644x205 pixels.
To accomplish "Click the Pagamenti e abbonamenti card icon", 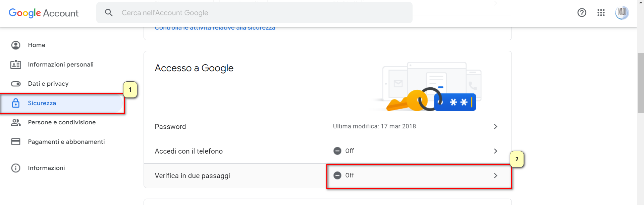I will click(x=16, y=142).
